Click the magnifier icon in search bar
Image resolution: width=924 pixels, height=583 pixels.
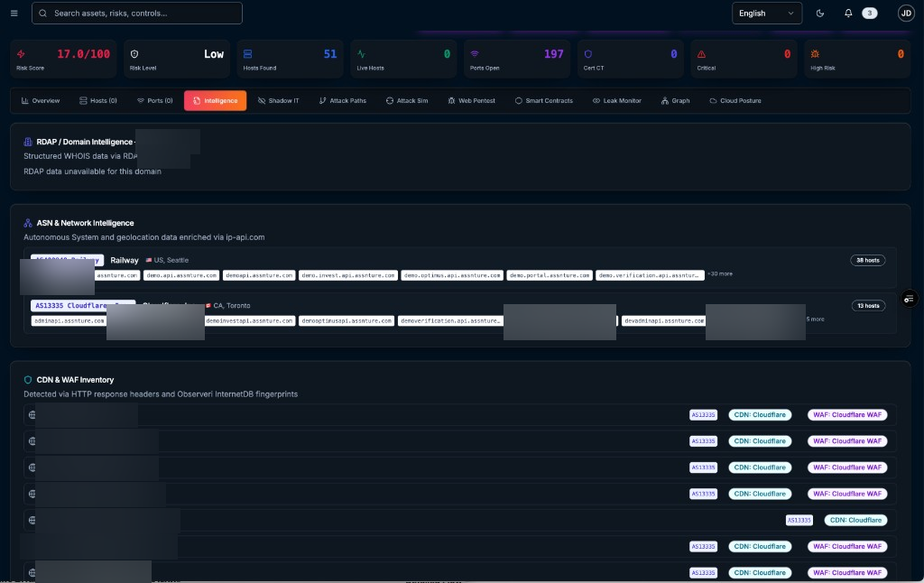tap(43, 13)
